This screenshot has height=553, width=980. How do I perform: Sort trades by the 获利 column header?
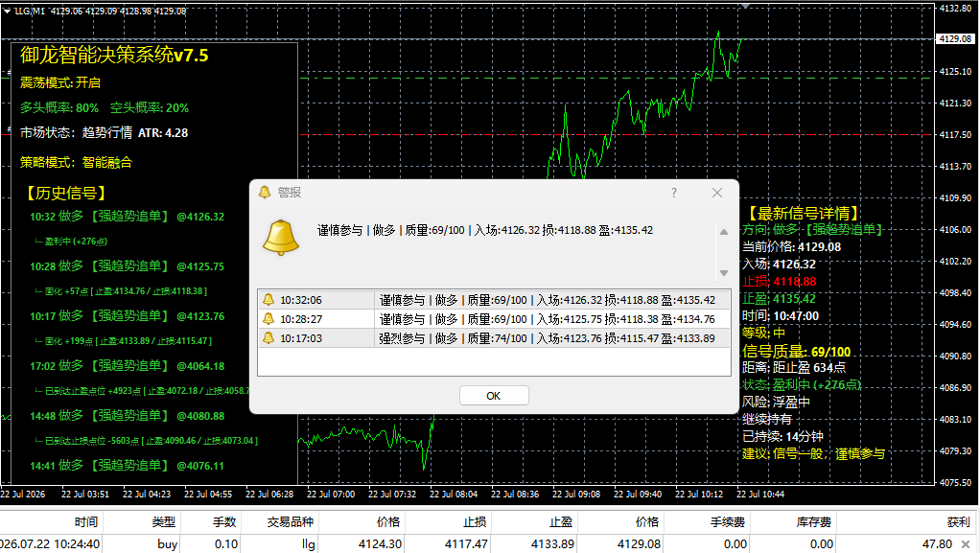coord(958,522)
